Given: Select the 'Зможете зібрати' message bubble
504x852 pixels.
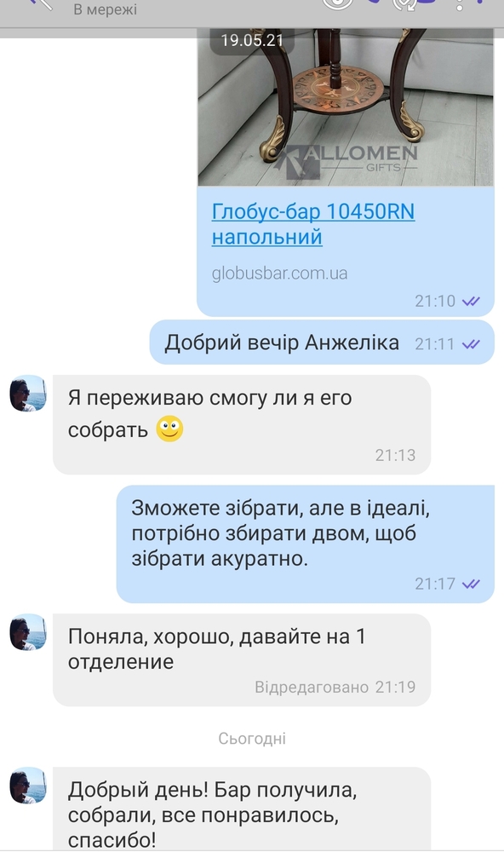Looking at the screenshot, I should click(x=306, y=544).
